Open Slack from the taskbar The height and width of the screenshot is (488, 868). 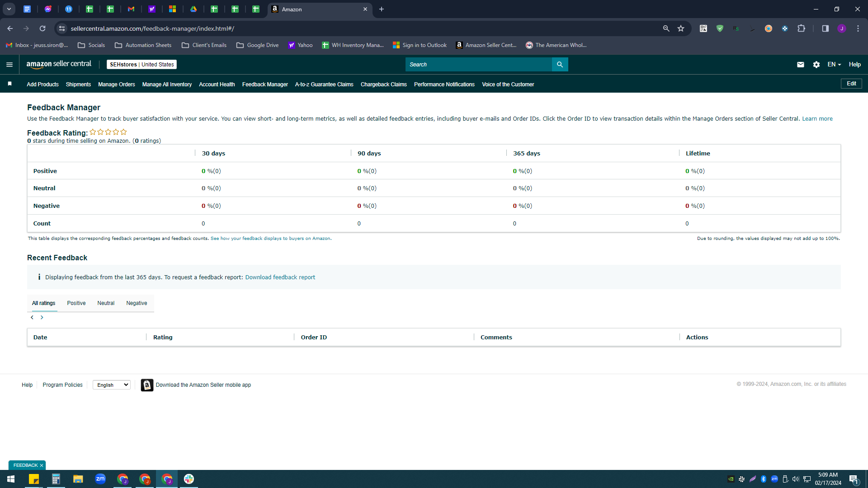pyautogui.click(x=189, y=479)
